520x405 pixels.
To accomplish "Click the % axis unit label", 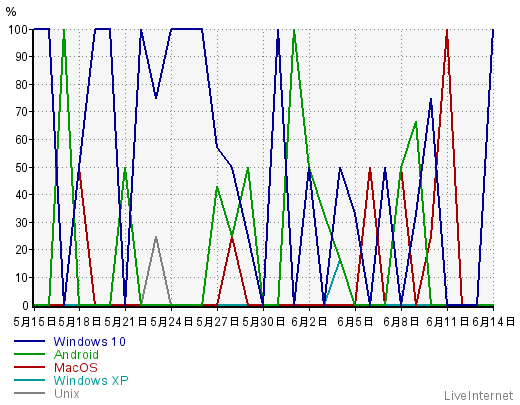I will (11, 12).
